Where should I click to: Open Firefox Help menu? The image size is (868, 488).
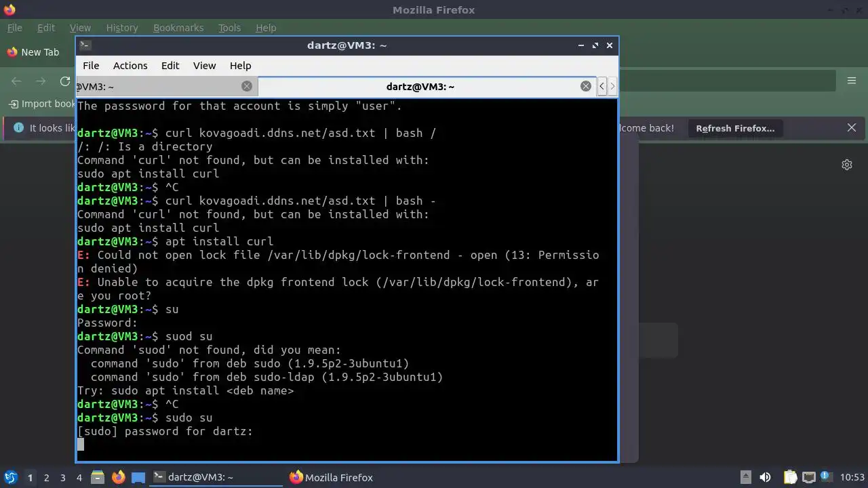point(266,28)
